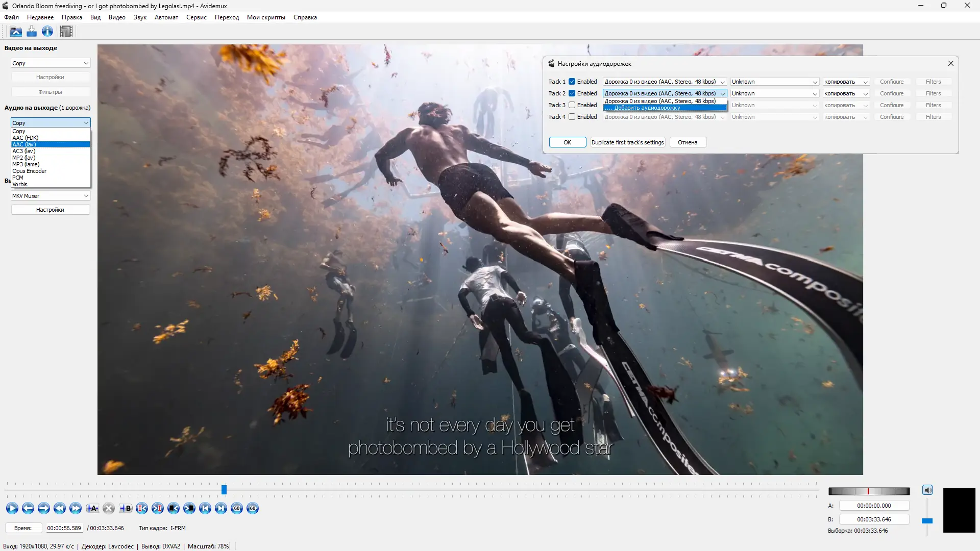This screenshot has height=551, width=980.
Task: Set start marker A
Action: 92,508
